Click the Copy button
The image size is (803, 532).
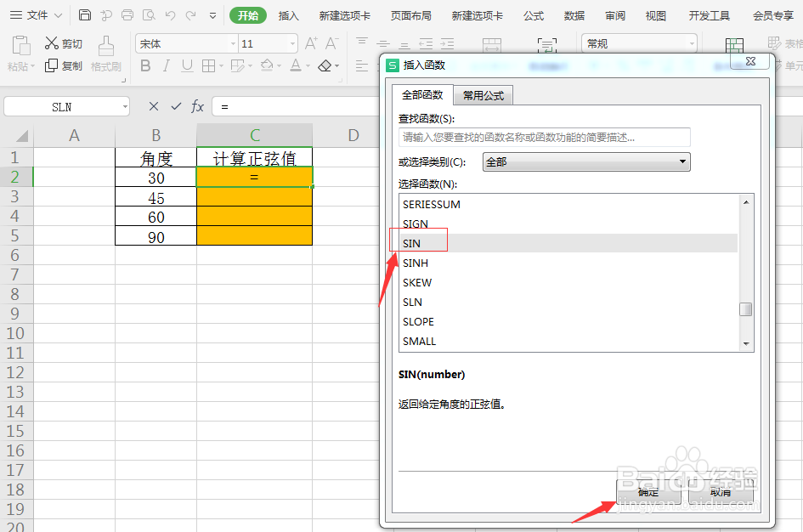[x=64, y=65]
